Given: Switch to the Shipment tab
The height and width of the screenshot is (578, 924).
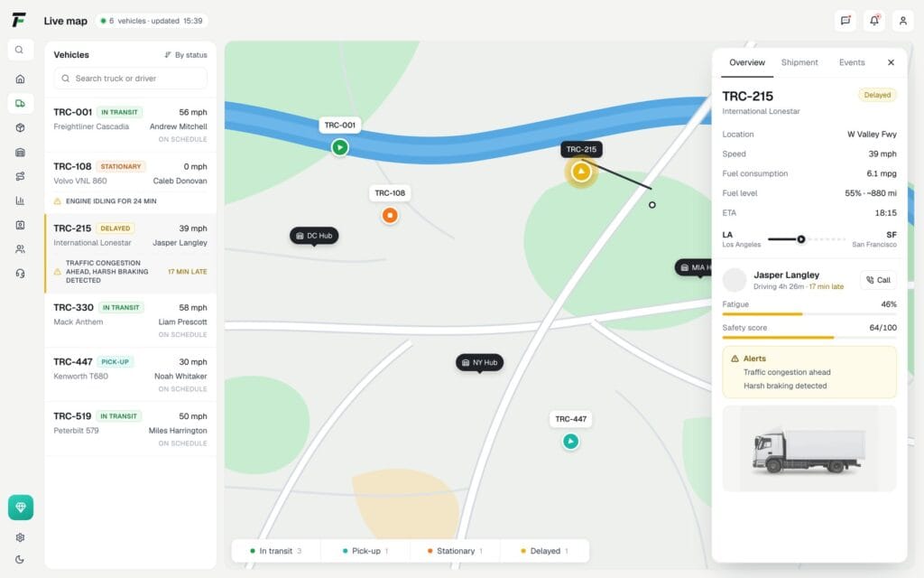Looking at the screenshot, I should (x=799, y=62).
